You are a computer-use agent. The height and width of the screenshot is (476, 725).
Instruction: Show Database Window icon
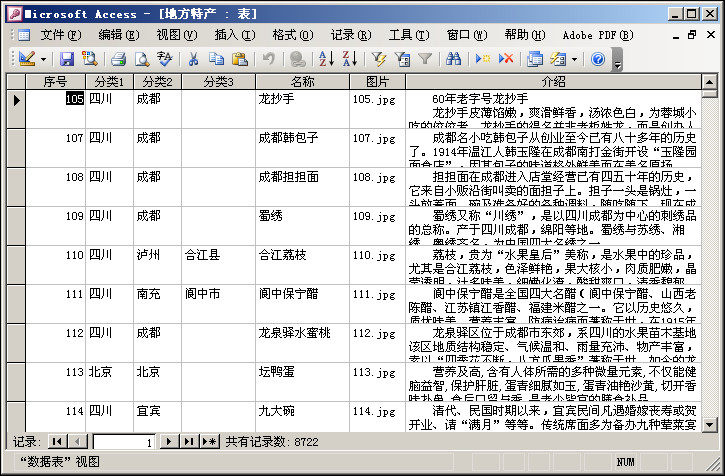click(535, 59)
